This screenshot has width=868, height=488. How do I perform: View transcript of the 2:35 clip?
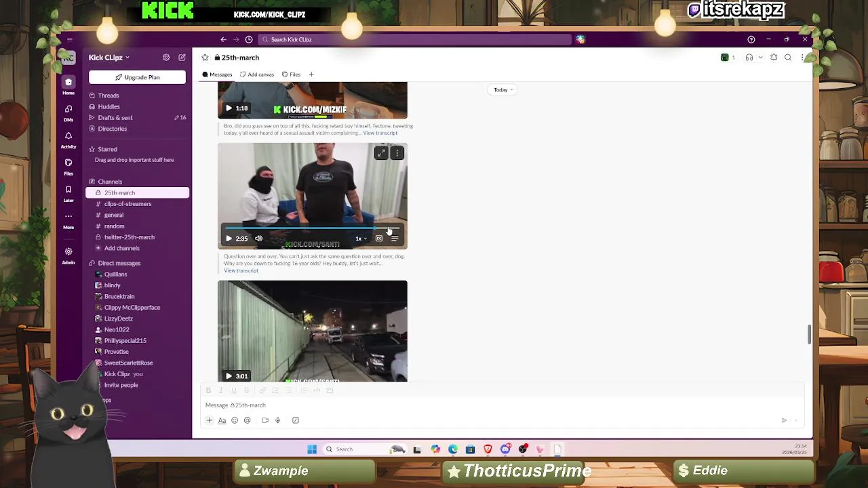coord(241,270)
